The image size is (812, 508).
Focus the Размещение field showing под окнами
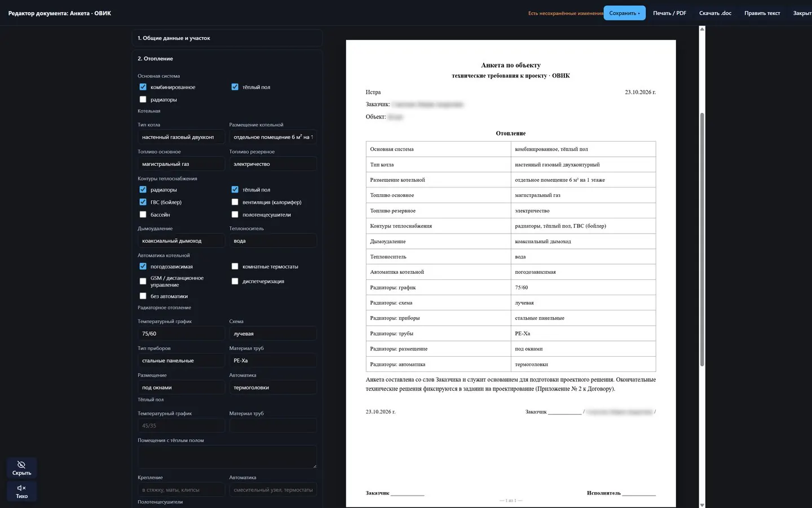181,388
